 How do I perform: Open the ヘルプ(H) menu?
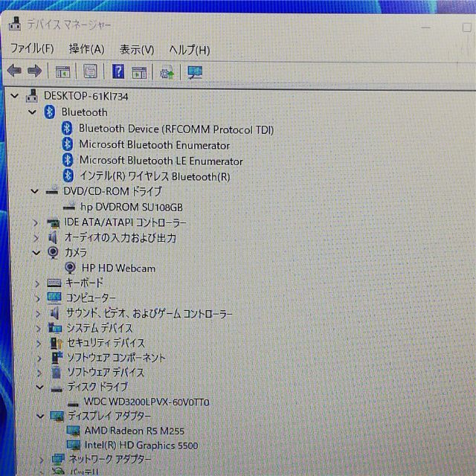pos(190,50)
